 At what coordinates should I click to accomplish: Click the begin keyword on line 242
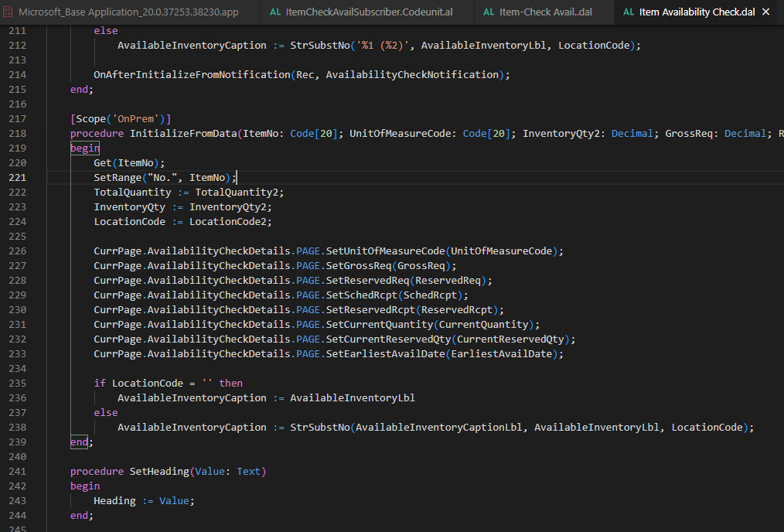[x=84, y=486]
